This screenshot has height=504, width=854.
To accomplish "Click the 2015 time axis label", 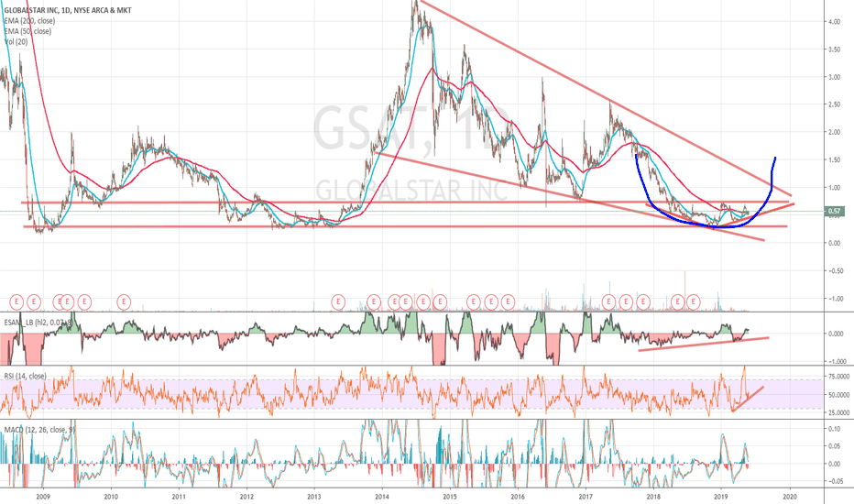I will [x=450, y=497].
